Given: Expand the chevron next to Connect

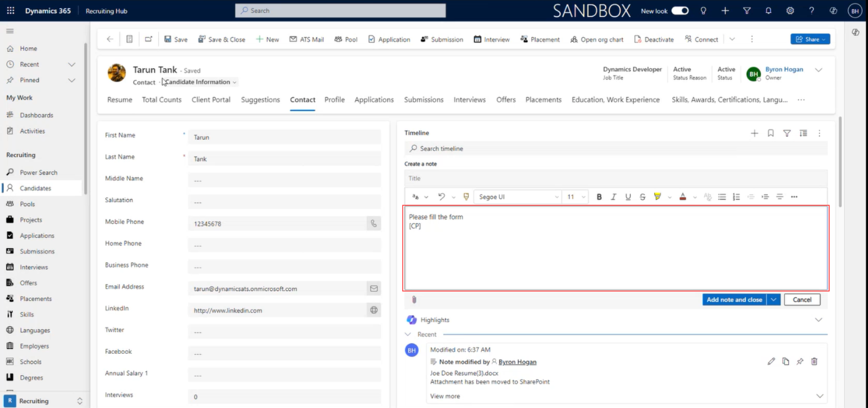Looking at the screenshot, I should pyautogui.click(x=732, y=39).
